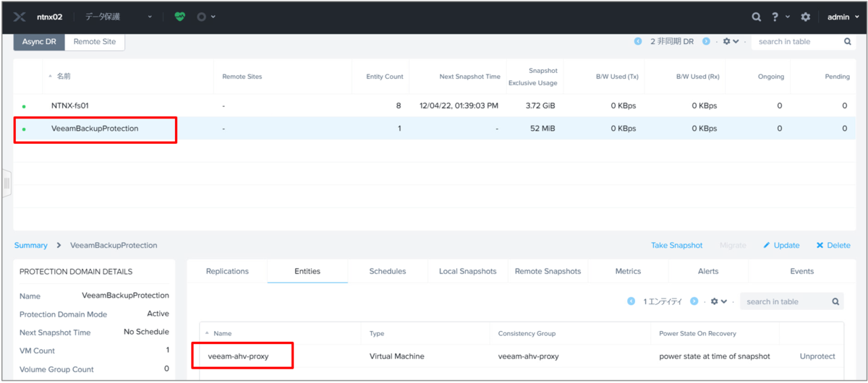The width and height of the screenshot is (868, 383).
Task: Open the Alerts tab
Action: click(708, 271)
